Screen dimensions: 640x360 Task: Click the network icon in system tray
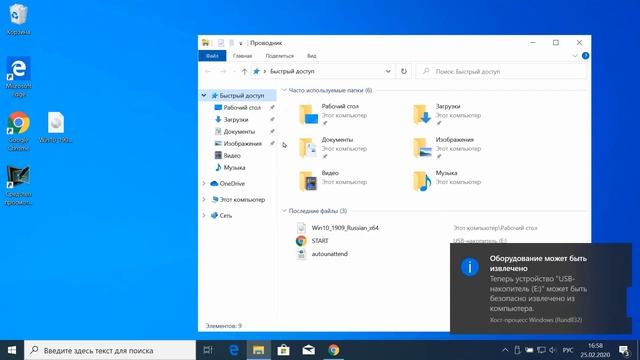(541, 350)
